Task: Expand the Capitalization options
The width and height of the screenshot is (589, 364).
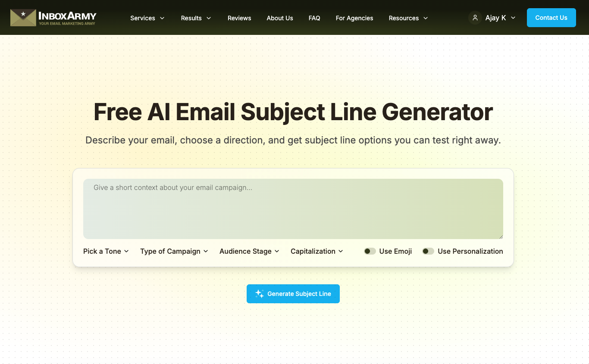Action: pyautogui.click(x=316, y=251)
